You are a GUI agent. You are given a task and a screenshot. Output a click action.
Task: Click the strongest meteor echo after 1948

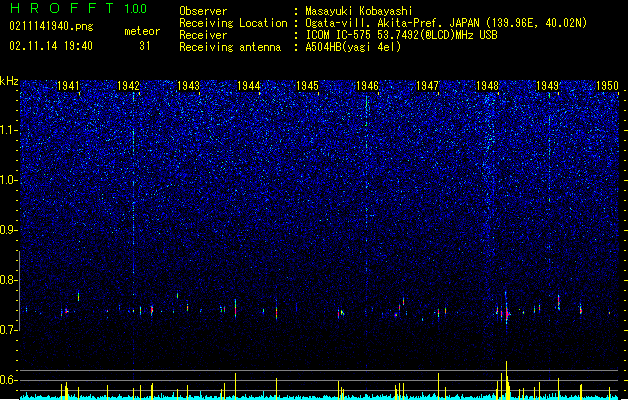coord(507,312)
